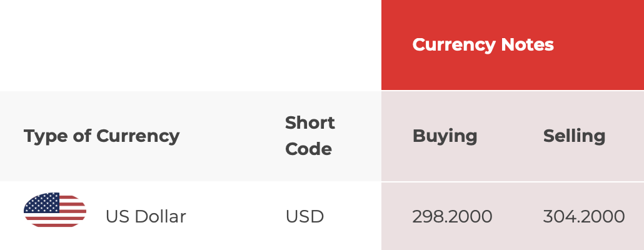Select the 304.2000 selling rate
Screen dimensions: 644x250
coord(584,216)
